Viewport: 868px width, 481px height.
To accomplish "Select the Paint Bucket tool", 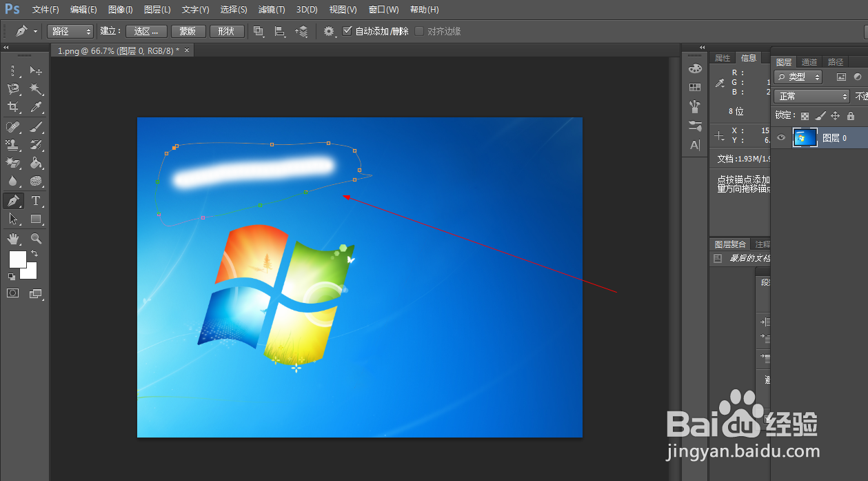I will pos(36,163).
